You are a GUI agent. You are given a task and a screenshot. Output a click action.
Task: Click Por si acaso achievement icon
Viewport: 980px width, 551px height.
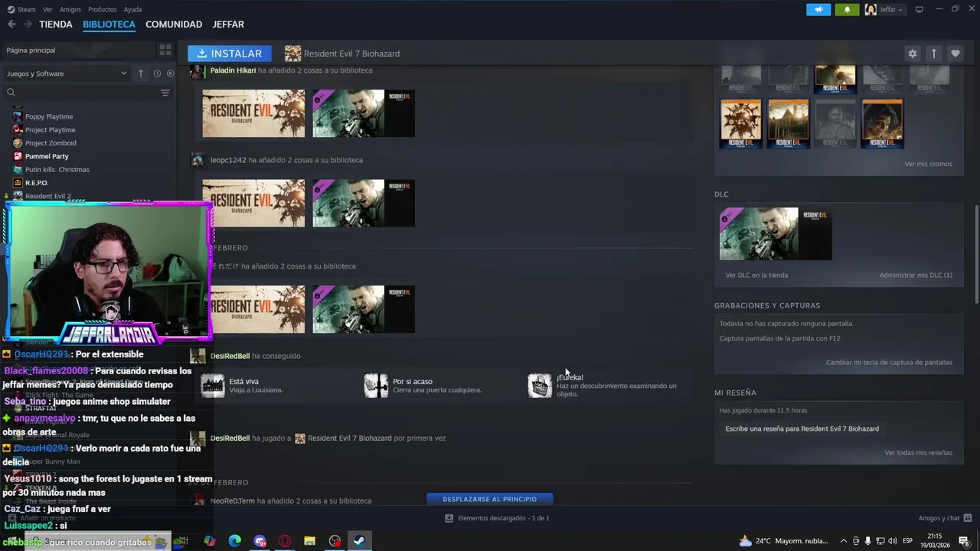[x=376, y=386]
